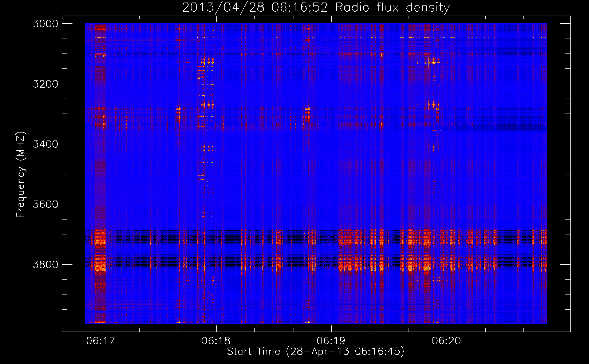Click the 06:19 time tick label

point(331,341)
